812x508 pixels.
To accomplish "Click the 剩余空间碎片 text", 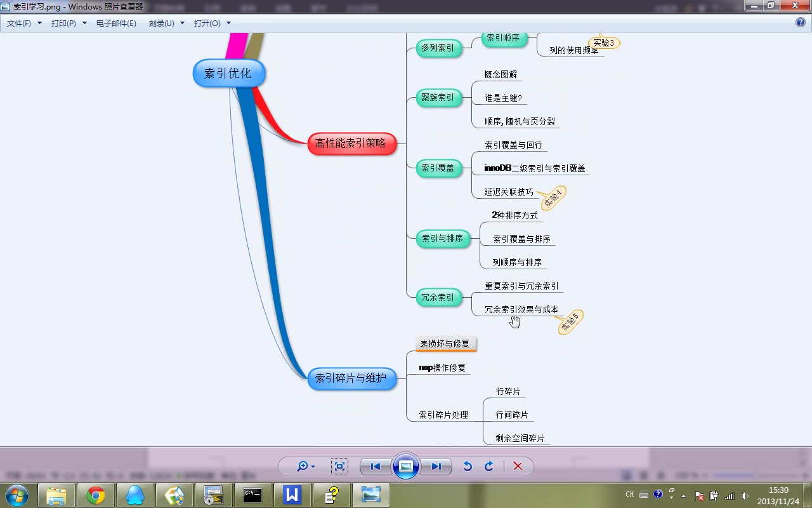I will 520,438.
